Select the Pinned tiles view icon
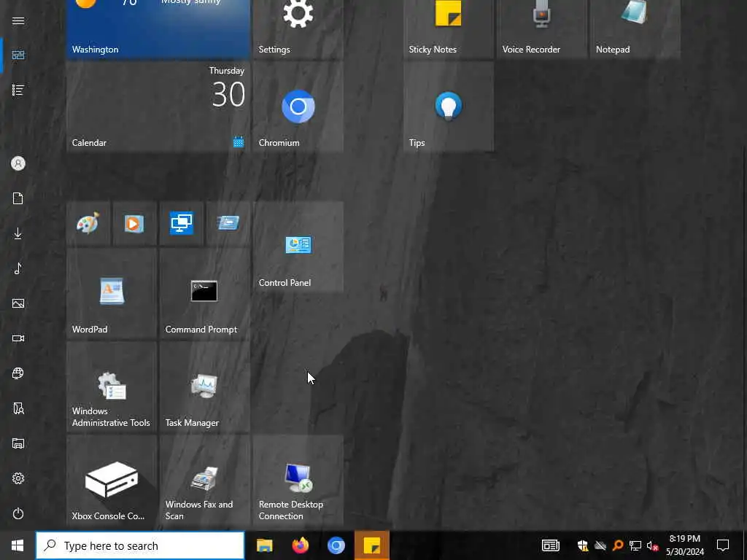The image size is (747, 560). coord(18,55)
